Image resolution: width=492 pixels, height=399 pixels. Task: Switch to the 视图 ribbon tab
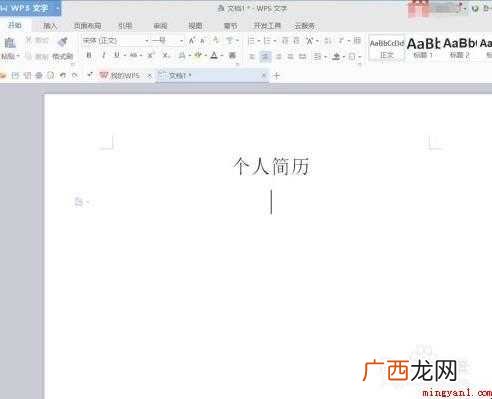pos(195,26)
